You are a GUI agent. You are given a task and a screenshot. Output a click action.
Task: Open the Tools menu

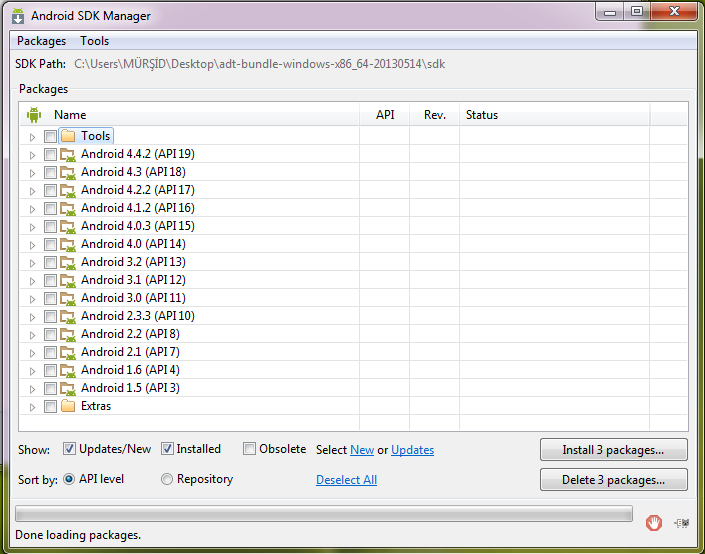94,41
